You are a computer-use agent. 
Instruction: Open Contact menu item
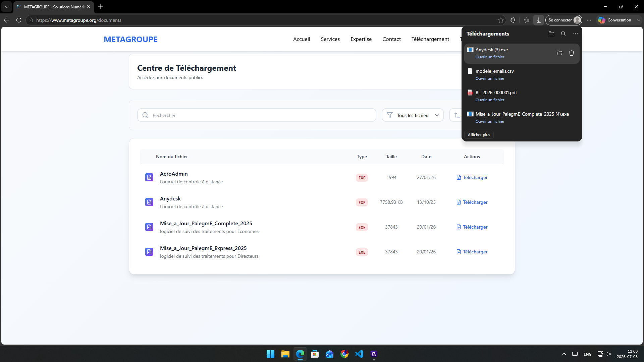pos(391,39)
